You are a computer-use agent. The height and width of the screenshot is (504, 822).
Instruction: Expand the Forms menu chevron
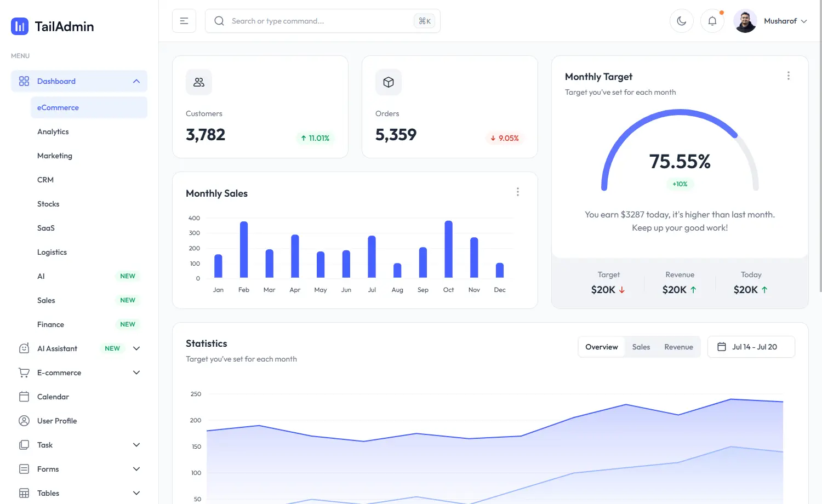136,469
